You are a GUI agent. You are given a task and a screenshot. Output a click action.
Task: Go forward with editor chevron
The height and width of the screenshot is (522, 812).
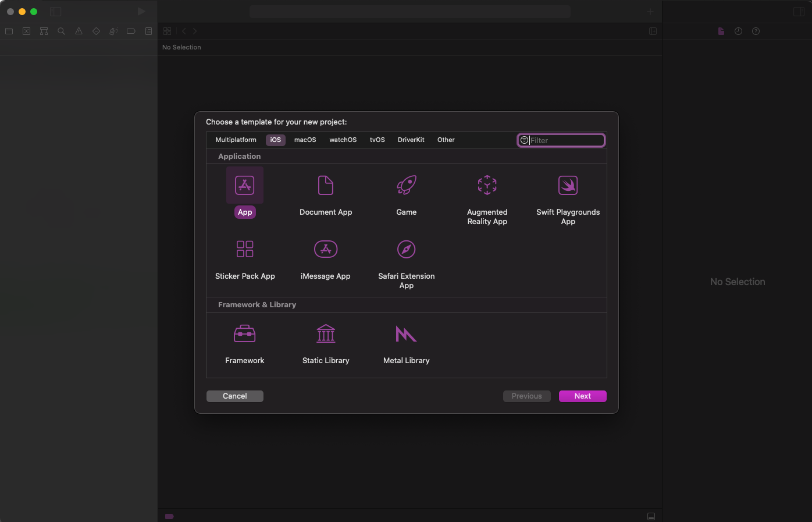(195, 31)
